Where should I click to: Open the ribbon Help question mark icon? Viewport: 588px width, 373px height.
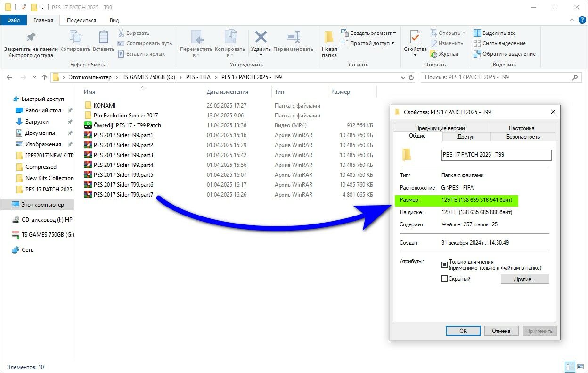[582, 20]
